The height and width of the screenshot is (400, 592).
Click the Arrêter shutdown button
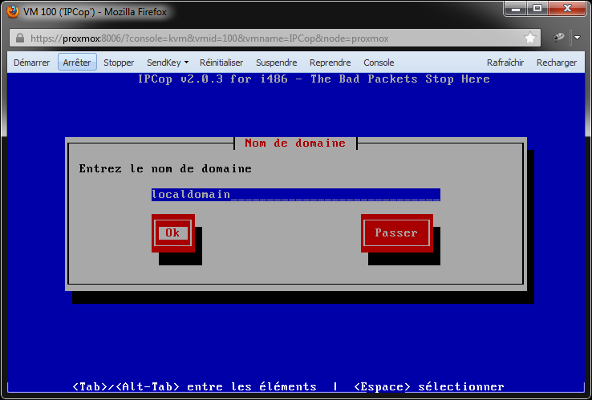click(77, 62)
